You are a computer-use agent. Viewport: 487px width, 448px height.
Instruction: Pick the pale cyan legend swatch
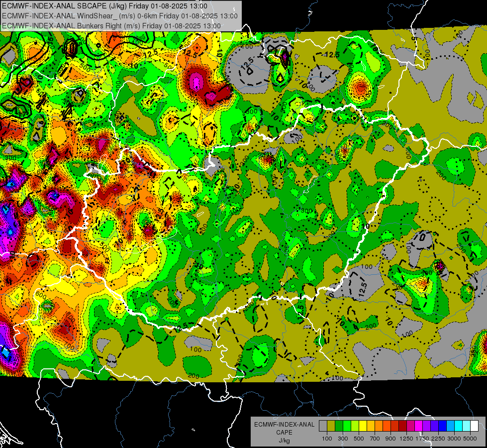467,426
